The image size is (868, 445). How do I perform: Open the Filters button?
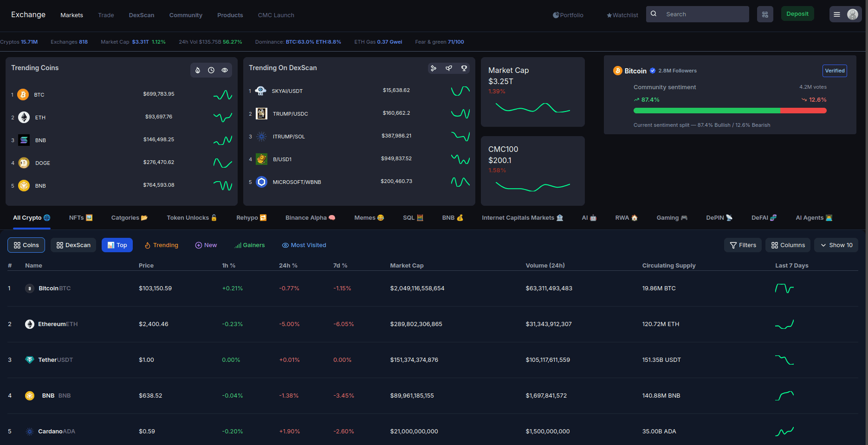(x=743, y=245)
